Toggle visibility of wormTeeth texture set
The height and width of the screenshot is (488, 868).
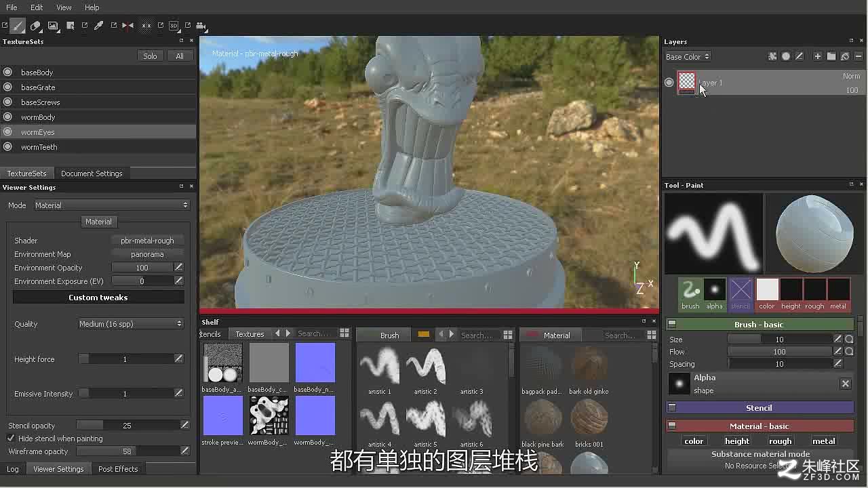7,146
